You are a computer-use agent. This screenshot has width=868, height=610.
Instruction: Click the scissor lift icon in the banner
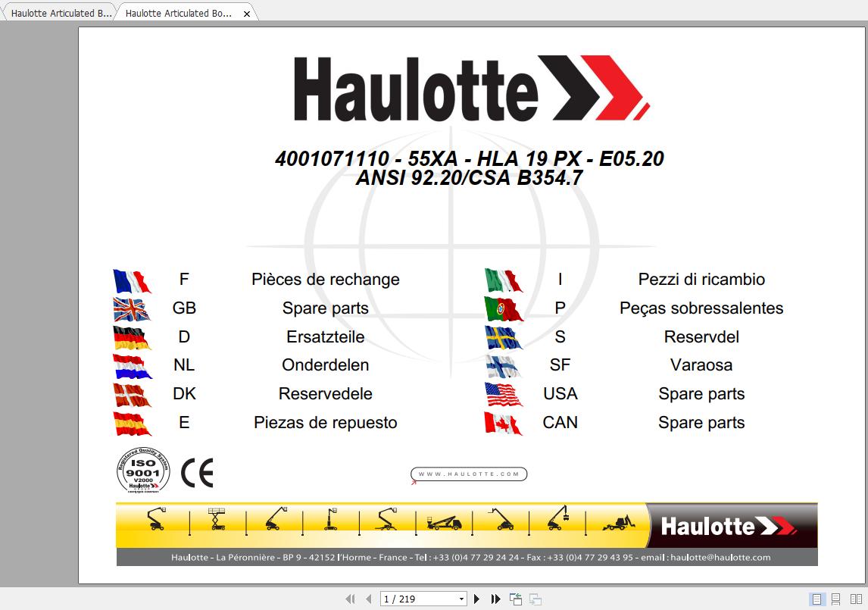pyautogui.click(x=217, y=519)
